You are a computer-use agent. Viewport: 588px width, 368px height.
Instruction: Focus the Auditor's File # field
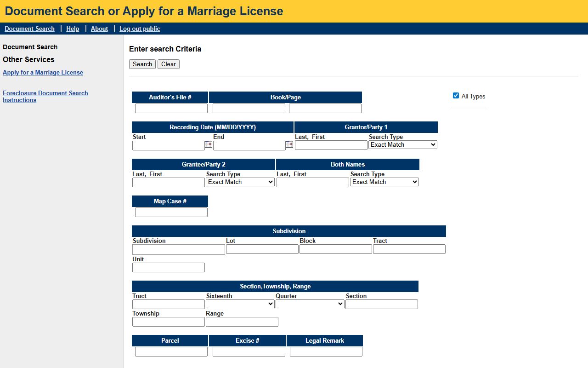(171, 109)
